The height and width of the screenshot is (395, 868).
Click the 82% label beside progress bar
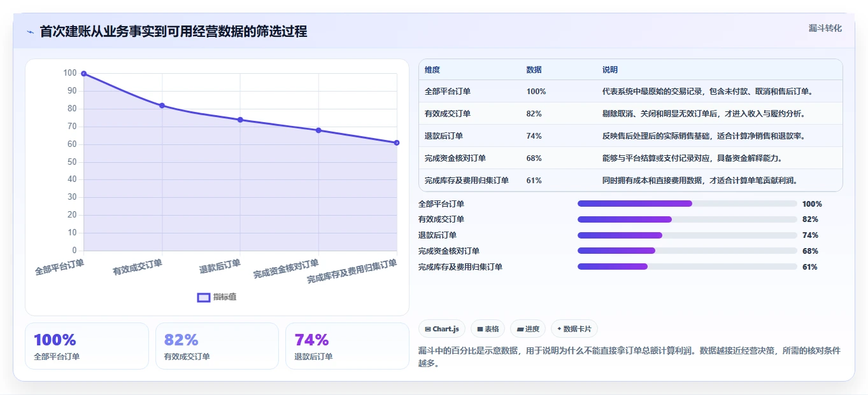click(x=810, y=219)
